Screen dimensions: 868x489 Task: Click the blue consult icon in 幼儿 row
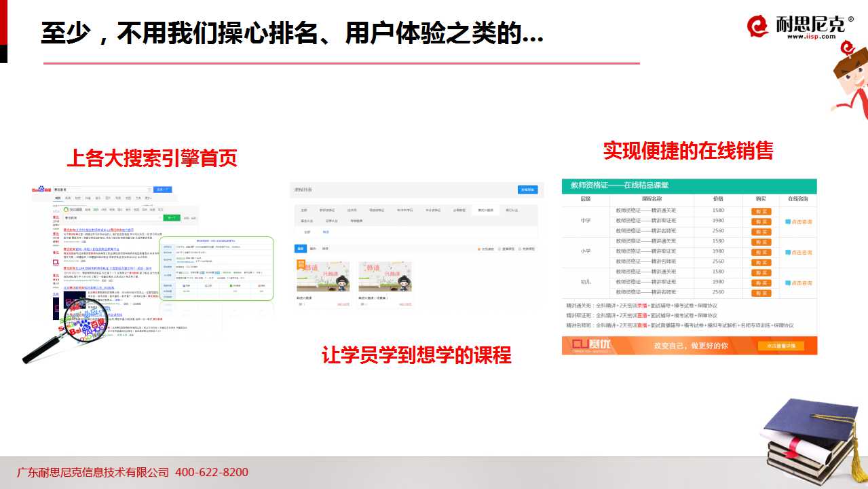(x=788, y=283)
